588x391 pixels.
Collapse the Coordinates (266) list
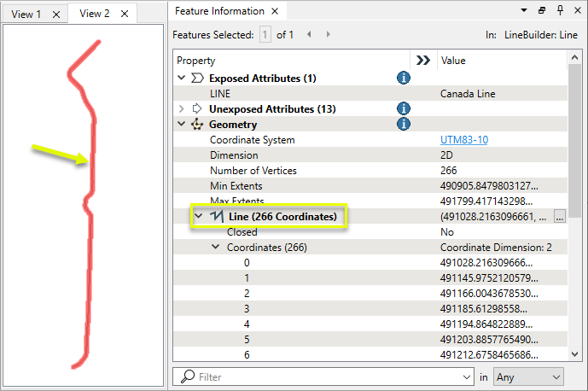click(215, 248)
